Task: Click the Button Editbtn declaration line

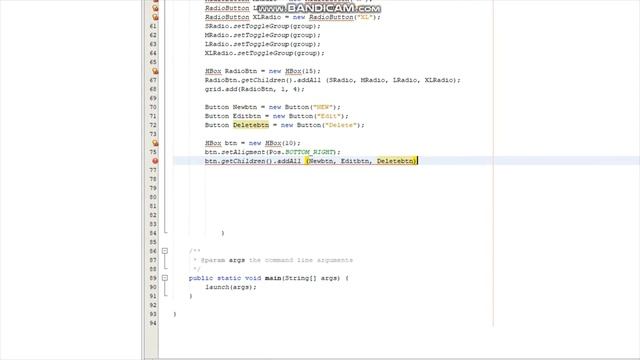Action: [276, 116]
